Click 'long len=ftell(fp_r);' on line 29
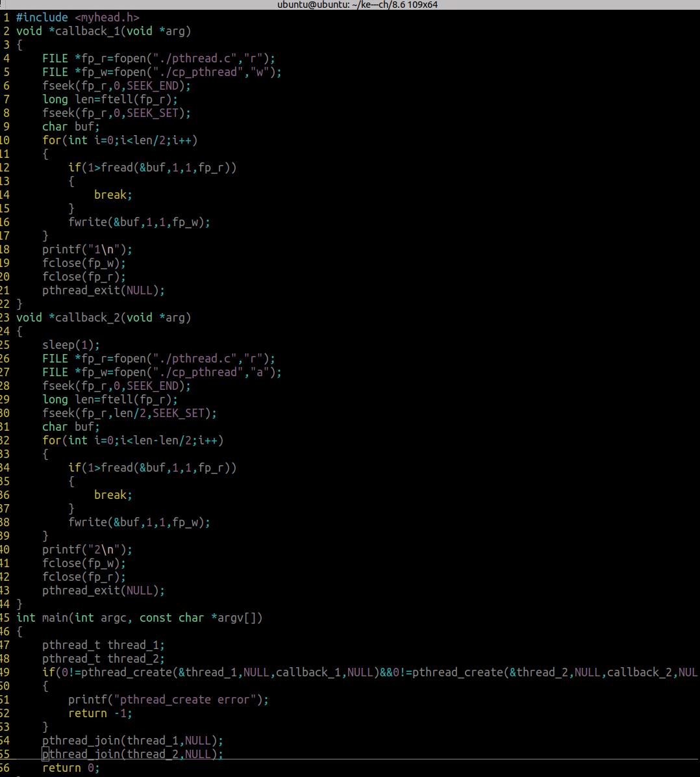This screenshot has width=700, height=777. (x=110, y=400)
